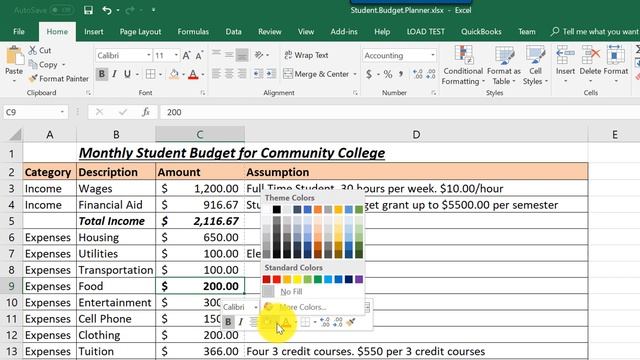Open the Accounting number format dropdown
Viewport: 640px width, 360px height.
click(433, 55)
